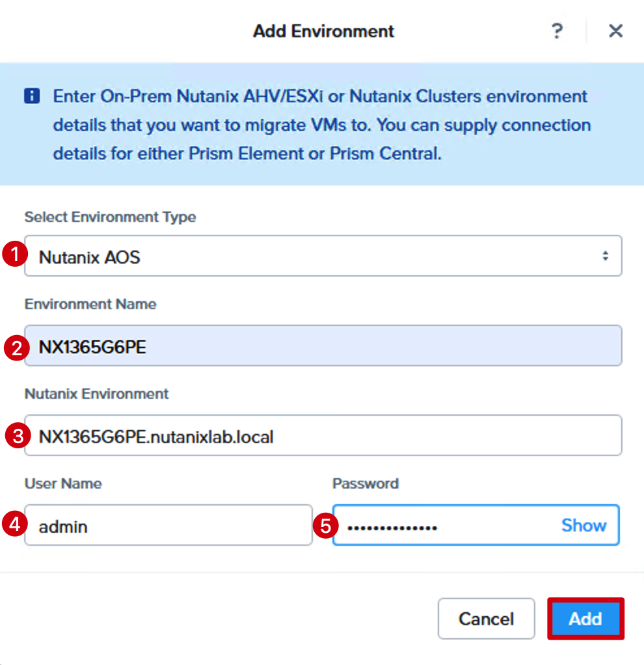Focus the User Name field containing admin
This screenshot has width=644, height=665.
click(168, 525)
